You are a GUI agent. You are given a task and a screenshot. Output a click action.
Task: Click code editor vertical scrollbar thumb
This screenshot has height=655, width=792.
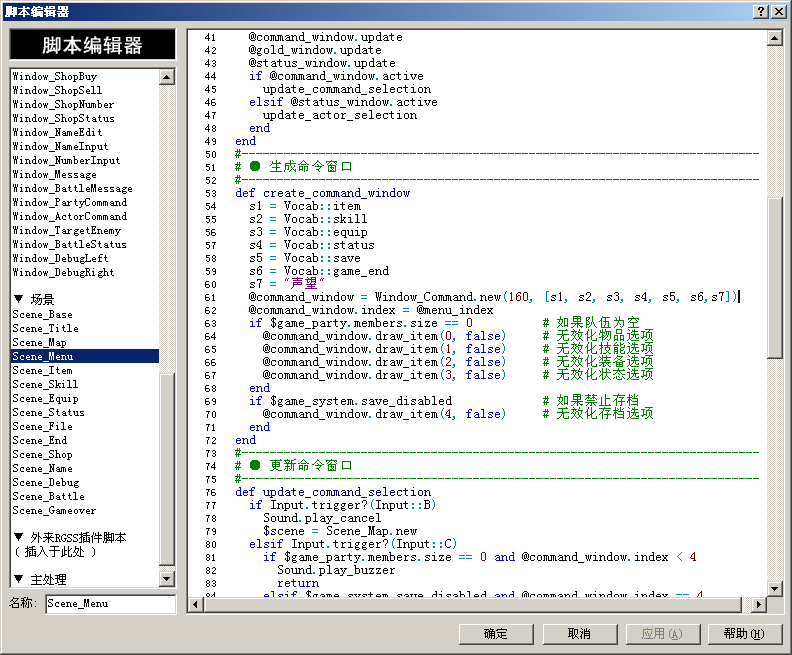coord(775,277)
